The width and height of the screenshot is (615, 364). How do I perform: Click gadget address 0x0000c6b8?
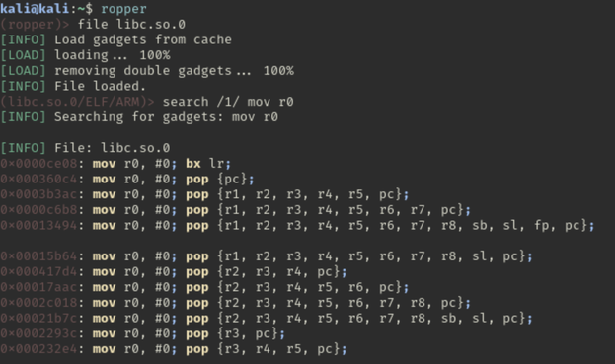coord(38,210)
